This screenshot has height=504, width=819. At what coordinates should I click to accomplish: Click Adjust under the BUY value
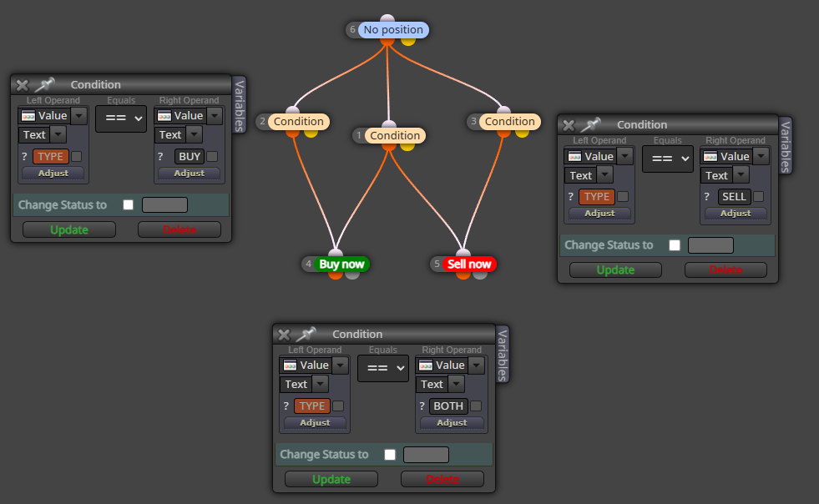(189, 174)
